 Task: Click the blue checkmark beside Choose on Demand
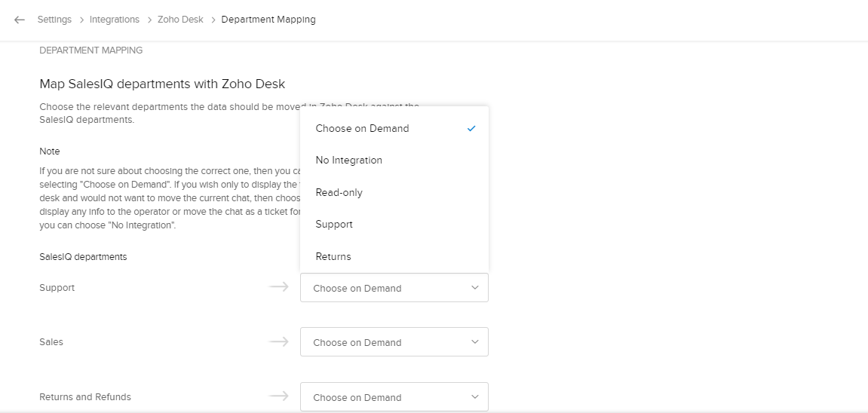tap(471, 129)
